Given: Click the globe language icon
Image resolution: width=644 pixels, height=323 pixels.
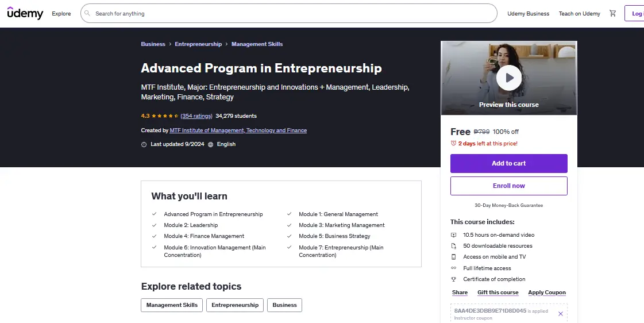Looking at the screenshot, I should click(211, 144).
